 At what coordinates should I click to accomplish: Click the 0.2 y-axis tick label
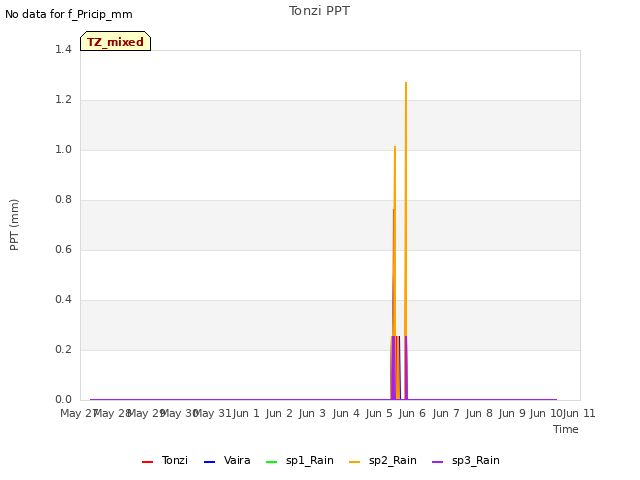[x=63, y=349]
